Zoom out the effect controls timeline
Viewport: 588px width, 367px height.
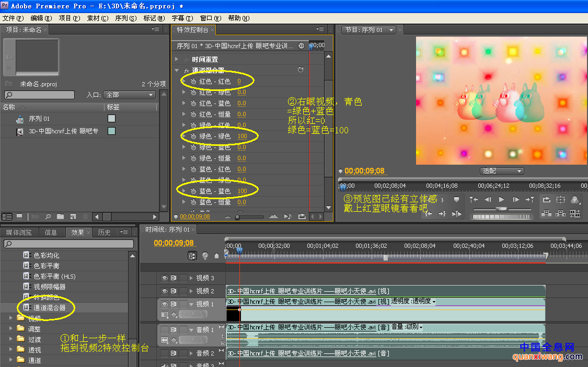click(227, 216)
